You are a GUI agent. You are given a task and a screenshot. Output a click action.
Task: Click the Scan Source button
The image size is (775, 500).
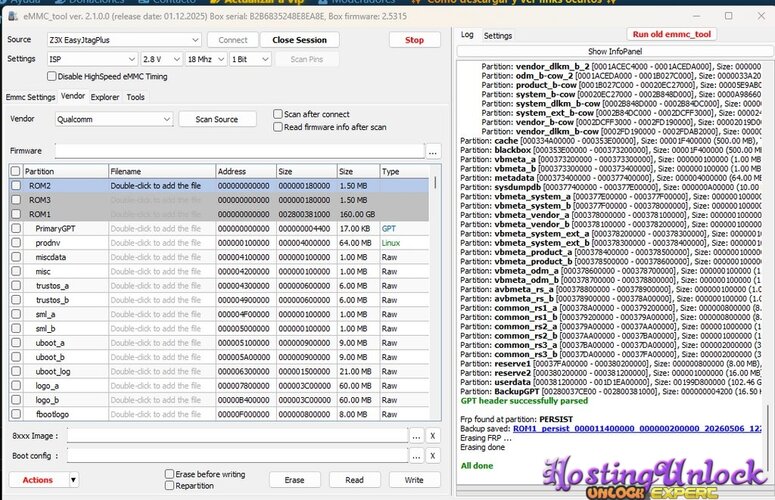point(217,120)
